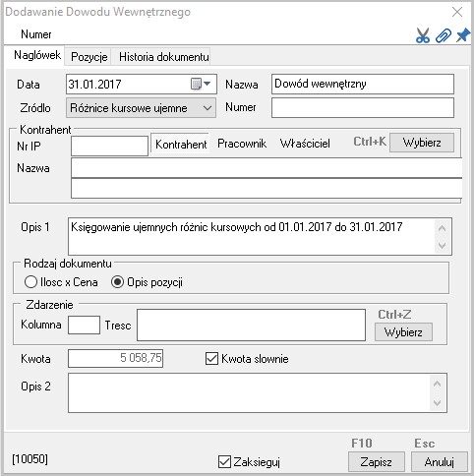Click the Nazwa field Dowód wewnętrzny

pyautogui.click(x=363, y=85)
